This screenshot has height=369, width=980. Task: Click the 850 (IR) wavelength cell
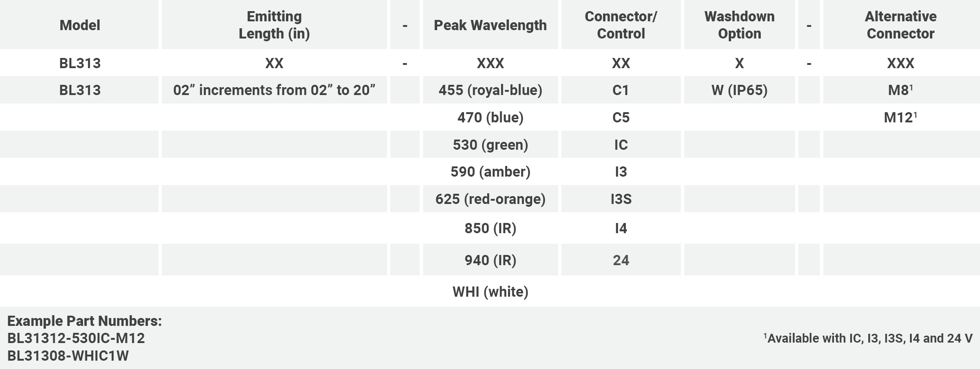coord(490,228)
